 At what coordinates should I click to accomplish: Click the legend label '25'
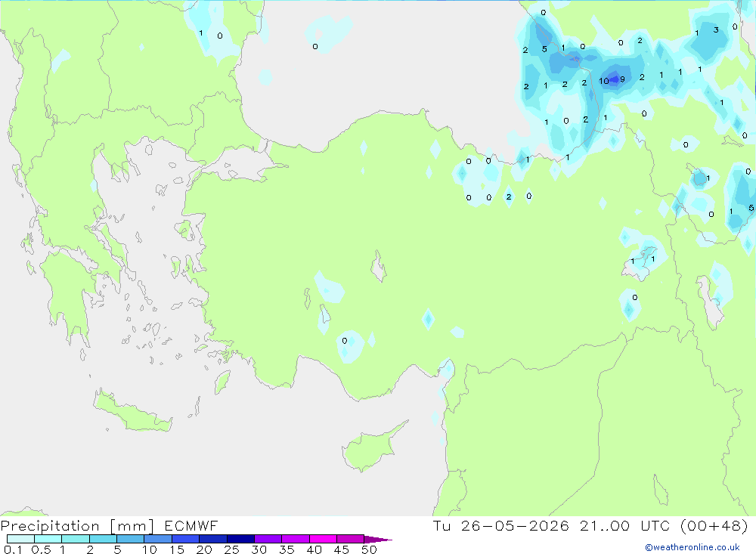[231, 549]
